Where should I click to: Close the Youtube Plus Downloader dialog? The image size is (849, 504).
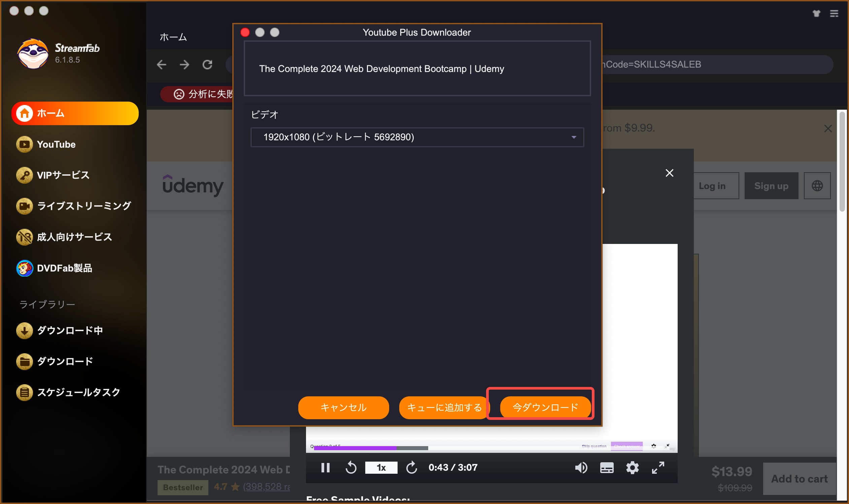[245, 32]
